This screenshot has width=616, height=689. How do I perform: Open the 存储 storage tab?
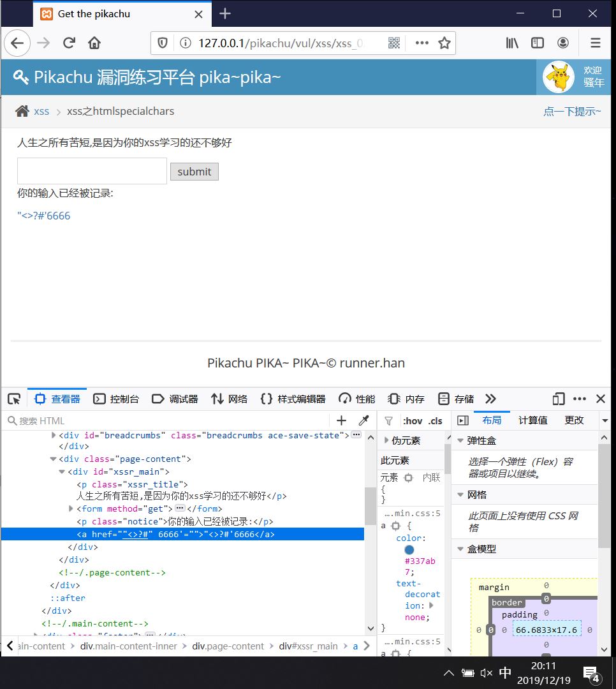[456, 399]
